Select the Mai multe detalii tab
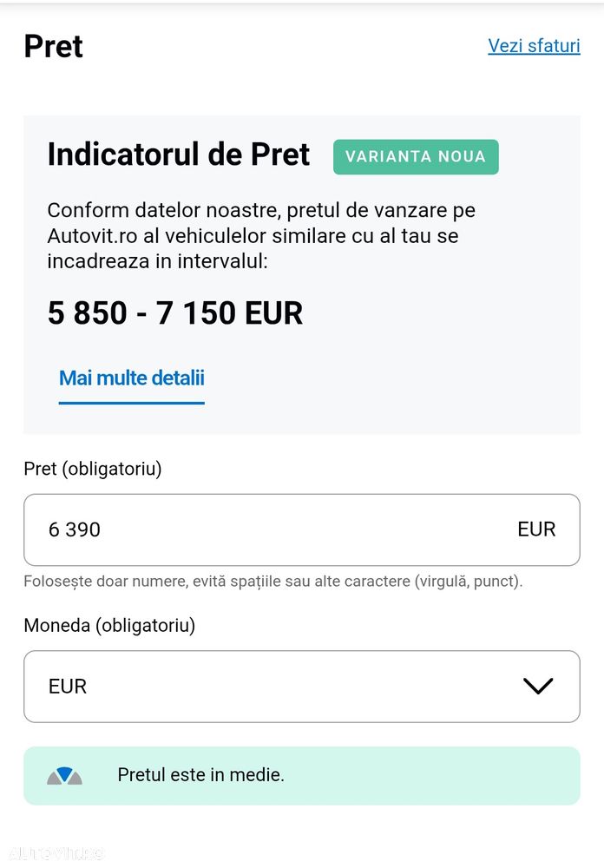The height and width of the screenshot is (868, 604). tap(132, 378)
